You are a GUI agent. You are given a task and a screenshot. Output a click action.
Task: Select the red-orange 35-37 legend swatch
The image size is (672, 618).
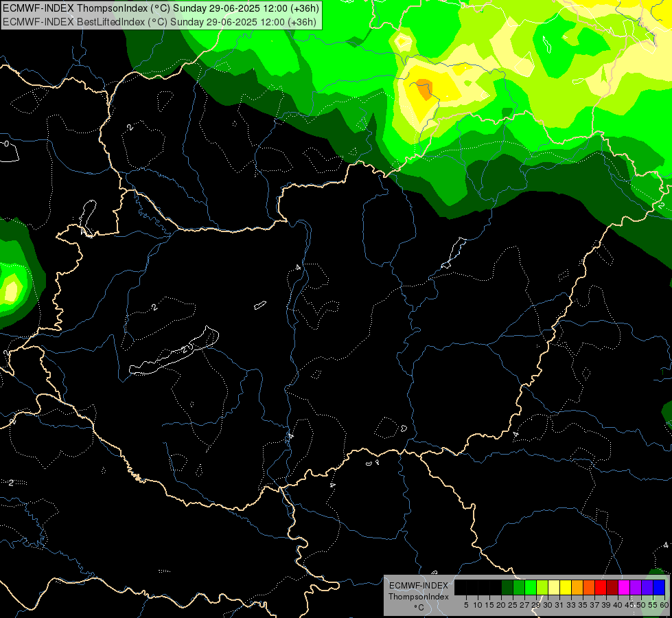point(589,588)
